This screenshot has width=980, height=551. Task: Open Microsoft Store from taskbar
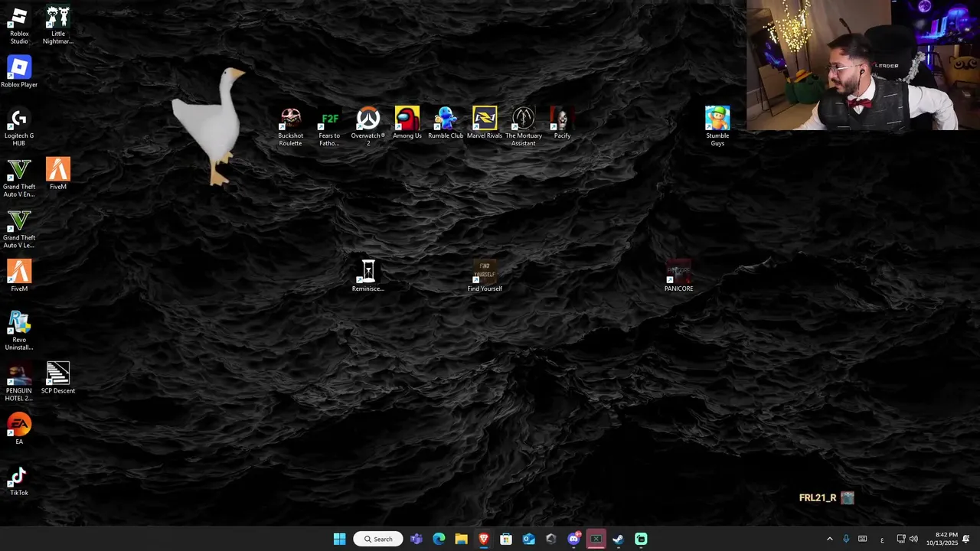click(x=506, y=539)
